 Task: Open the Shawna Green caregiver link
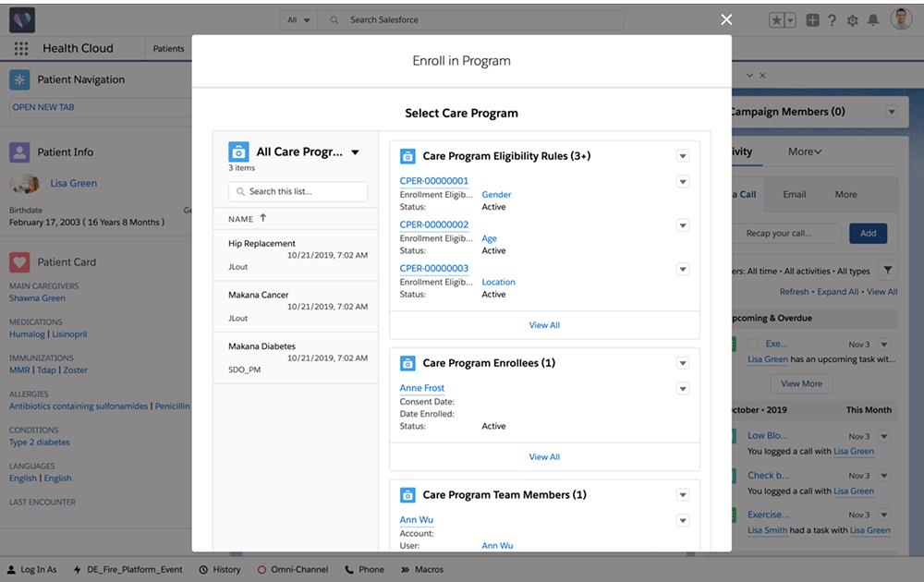pyautogui.click(x=37, y=298)
